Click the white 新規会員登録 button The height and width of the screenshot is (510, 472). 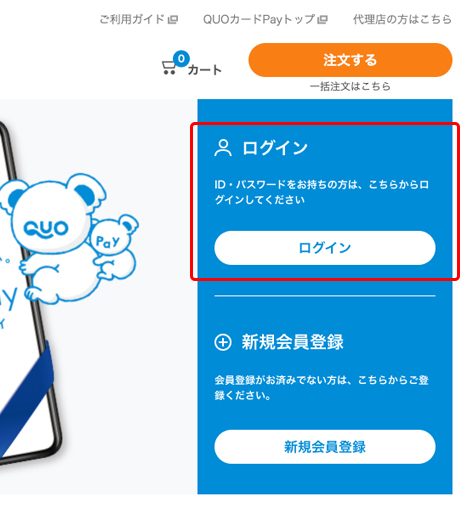click(325, 447)
